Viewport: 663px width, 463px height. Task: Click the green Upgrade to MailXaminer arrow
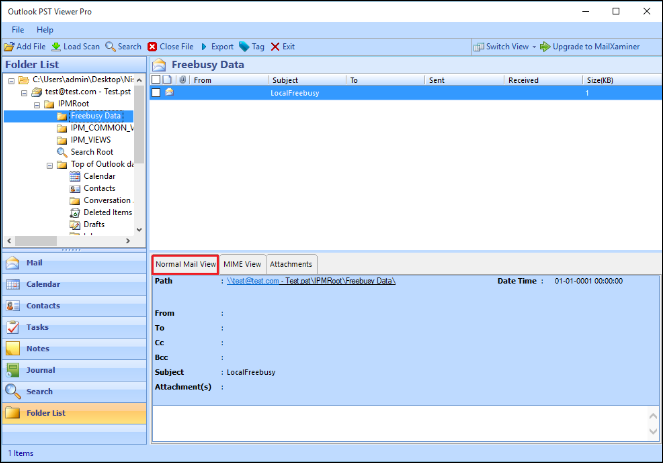point(545,47)
